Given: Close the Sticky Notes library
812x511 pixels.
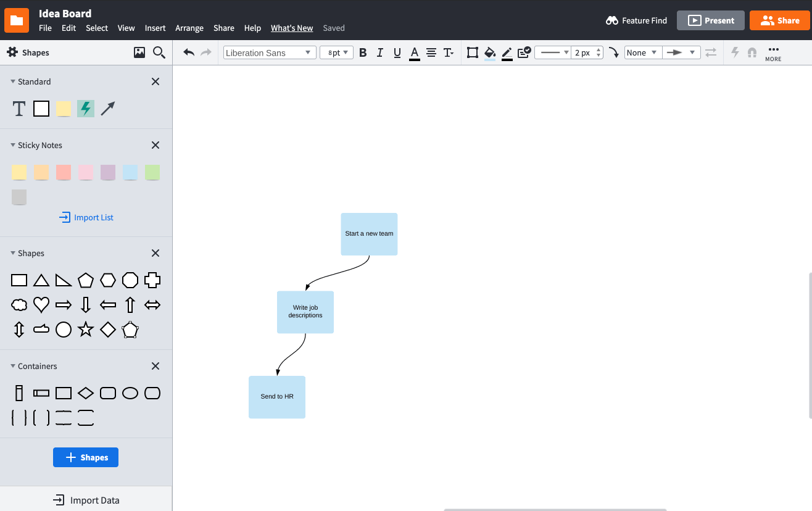Looking at the screenshot, I should point(155,145).
